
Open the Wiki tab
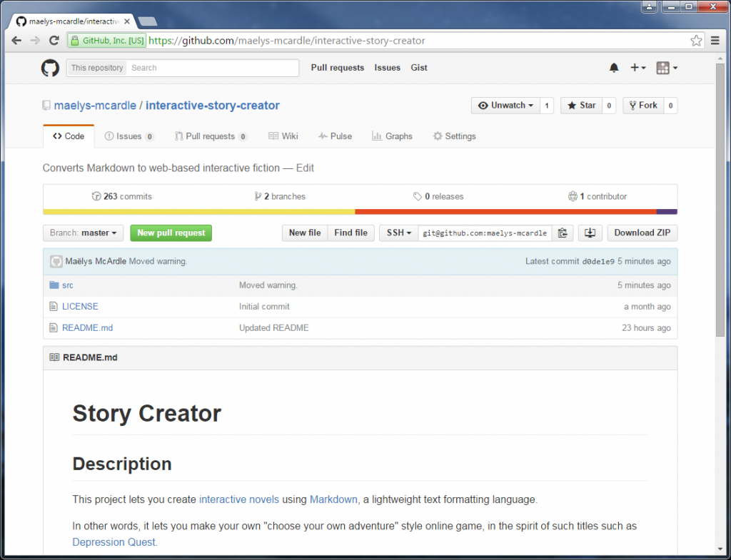[x=283, y=136]
